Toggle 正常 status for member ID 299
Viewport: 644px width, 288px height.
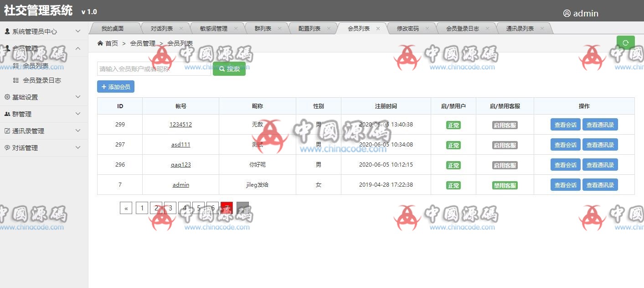pos(453,124)
